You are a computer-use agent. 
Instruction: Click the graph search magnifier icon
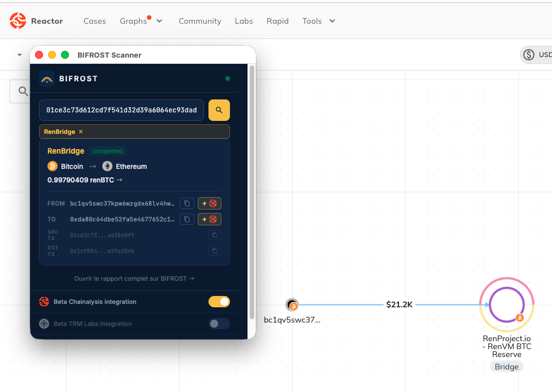[x=23, y=92]
